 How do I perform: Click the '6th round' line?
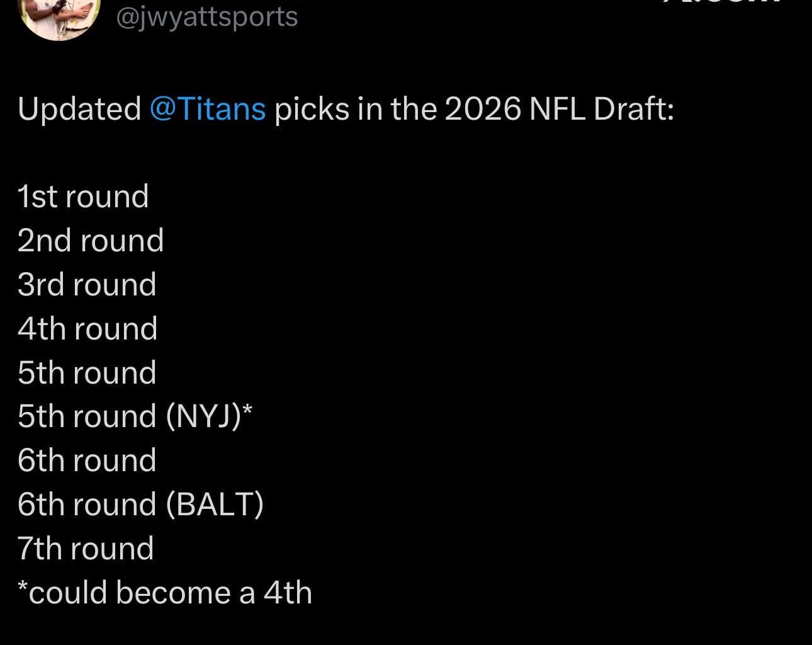point(86,460)
